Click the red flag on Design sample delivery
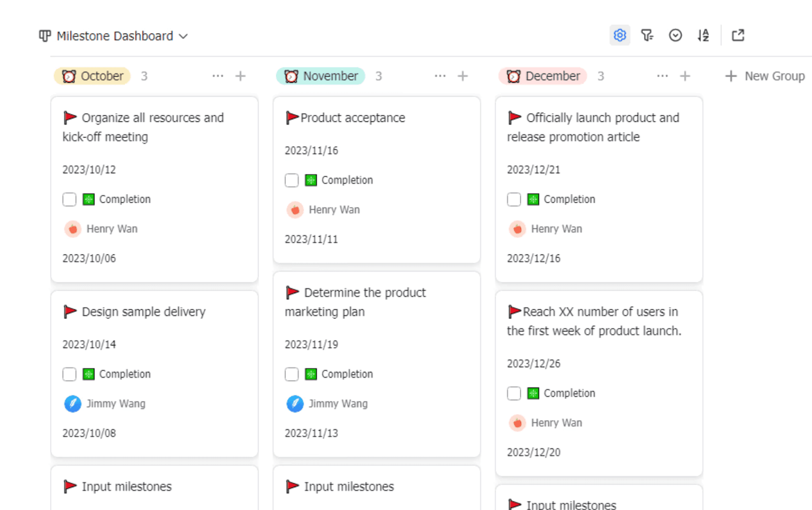812x510 pixels. click(70, 311)
